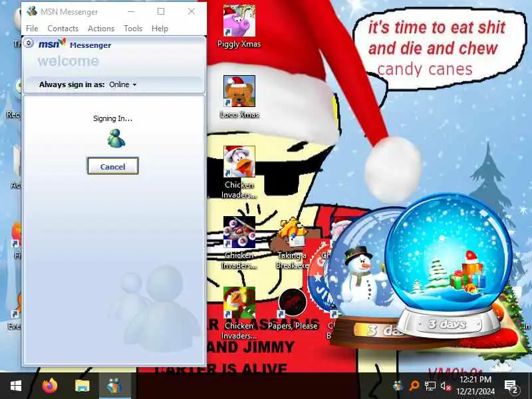Launch Firefox from the taskbar

tap(50, 386)
